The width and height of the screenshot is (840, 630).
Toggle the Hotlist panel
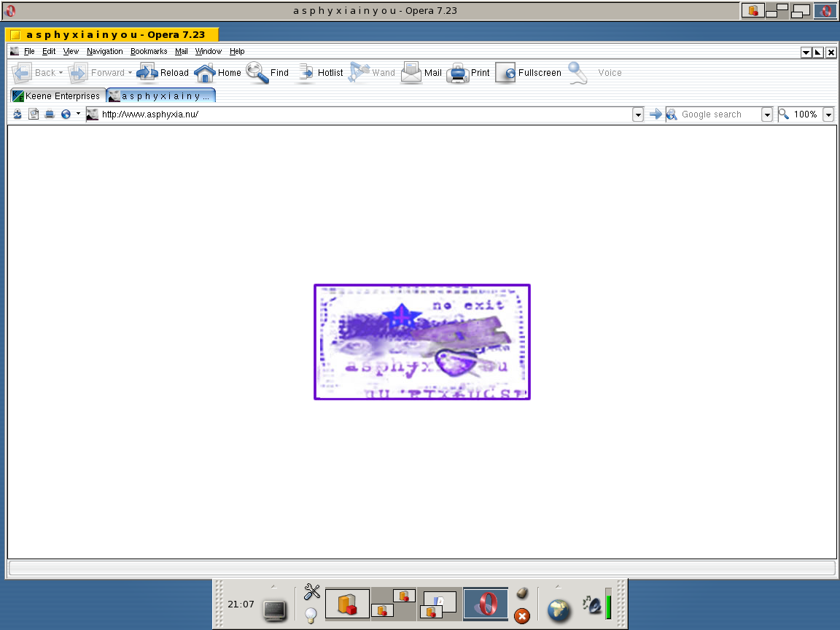coord(320,73)
